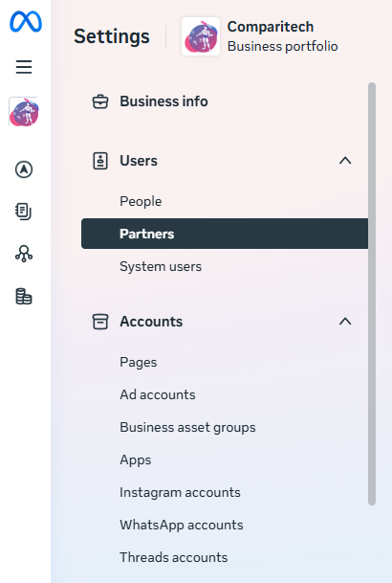The width and height of the screenshot is (392, 583).
Task: Open WhatsApp accounts
Action: click(181, 525)
